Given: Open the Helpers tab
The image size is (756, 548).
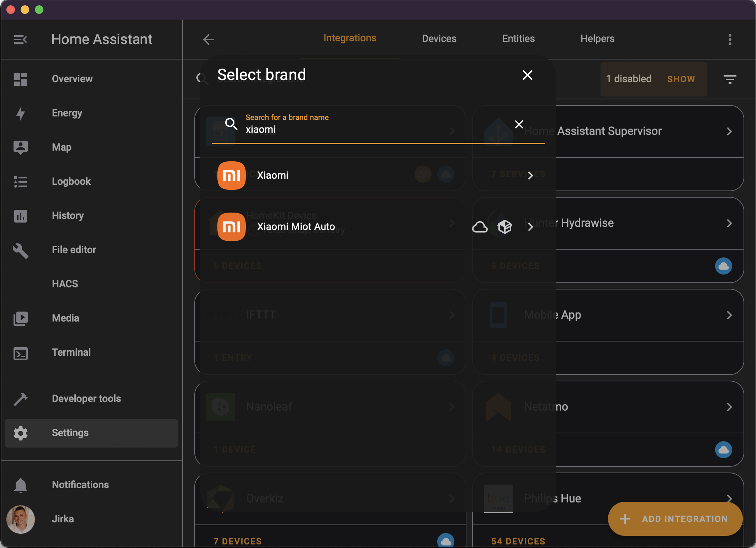Looking at the screenshot, I should [597, 39].
